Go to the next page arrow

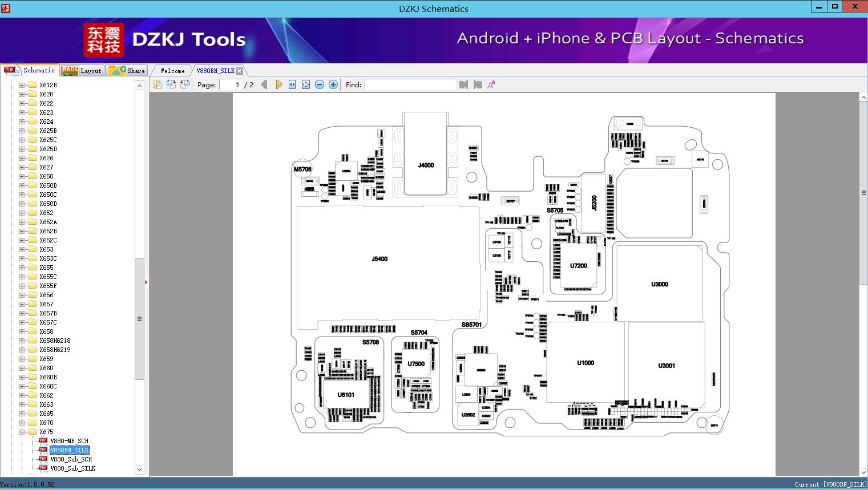point(278,84)
